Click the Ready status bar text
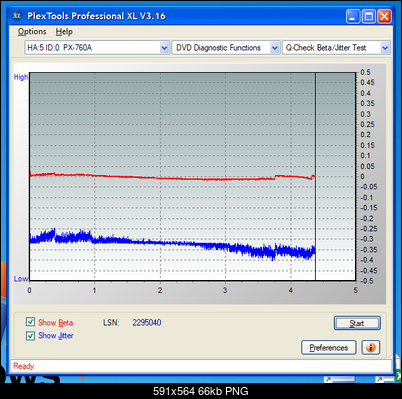Viewport: 402px width, 399px height. coord(24,366)
